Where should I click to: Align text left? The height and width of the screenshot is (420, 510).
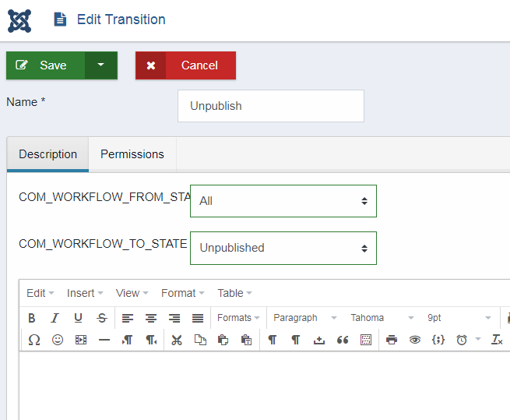128,318
